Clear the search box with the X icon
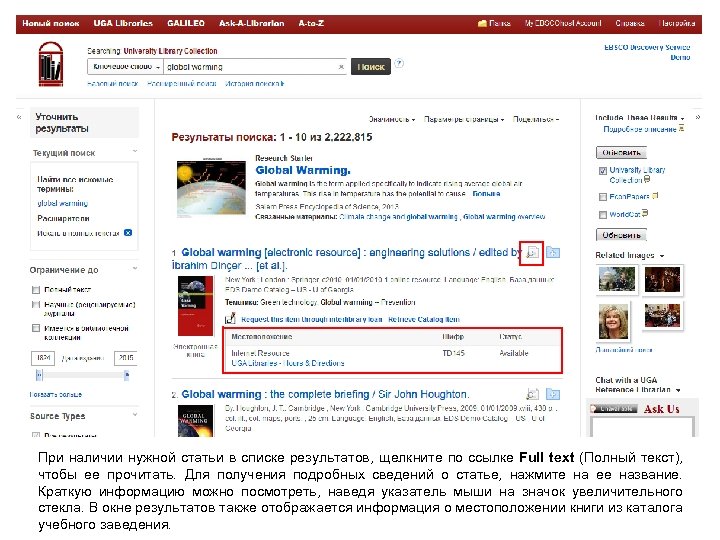720x540 pixels. click(x=341, y=67)
